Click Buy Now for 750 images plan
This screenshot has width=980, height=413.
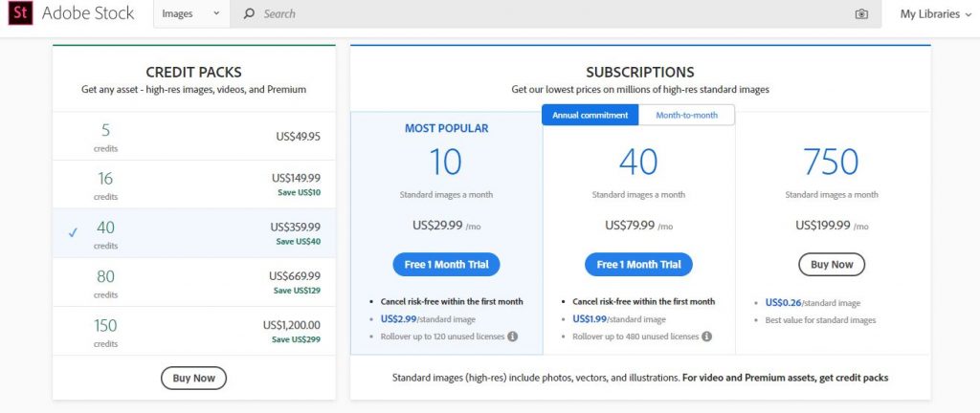(832, 265)
